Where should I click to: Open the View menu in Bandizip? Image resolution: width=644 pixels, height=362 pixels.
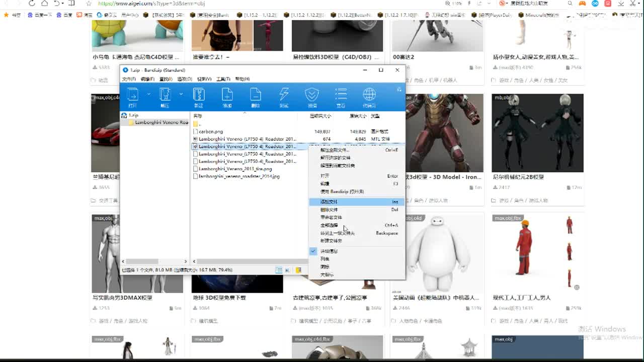tap(204, 79)
